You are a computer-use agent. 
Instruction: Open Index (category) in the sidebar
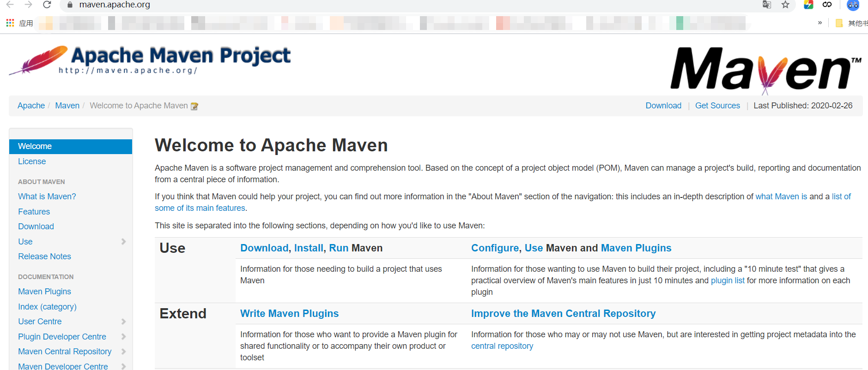(47, 307)
